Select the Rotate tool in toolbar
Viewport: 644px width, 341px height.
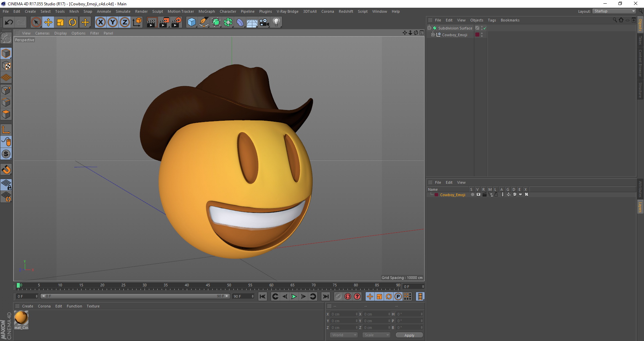pyautogui.click(x=72, y=22)
